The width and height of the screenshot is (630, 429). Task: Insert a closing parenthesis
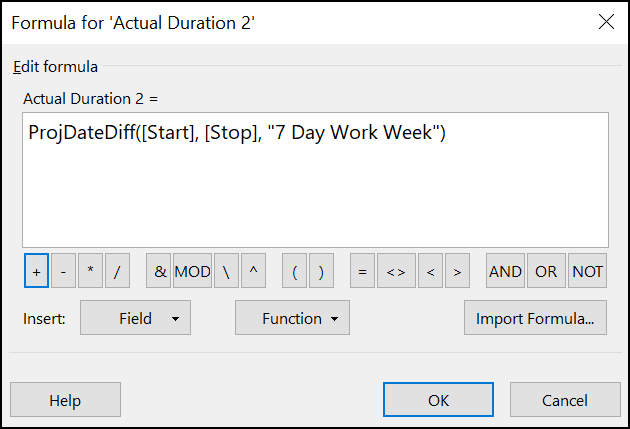321,271
